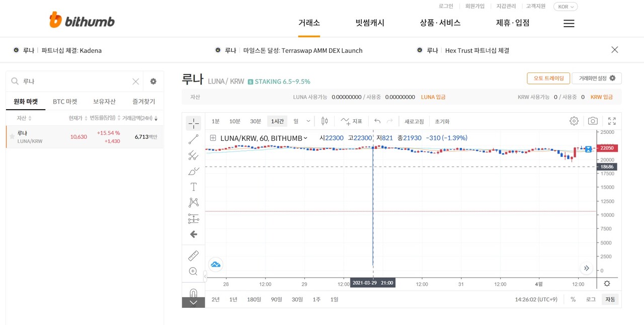Select the Text annotation tool

(193, 187)
